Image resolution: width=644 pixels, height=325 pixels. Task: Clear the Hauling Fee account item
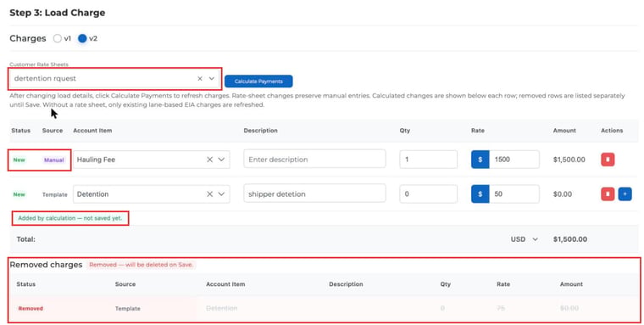209,160
